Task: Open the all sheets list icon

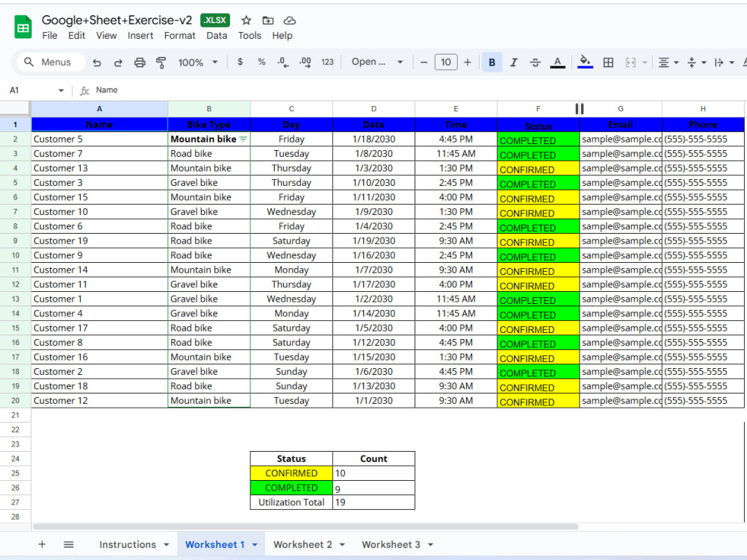Action: coord(69,544)
